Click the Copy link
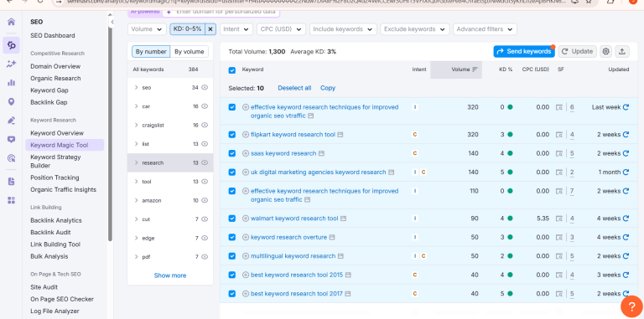The image size is (644, 319). [x=328, y=88]
